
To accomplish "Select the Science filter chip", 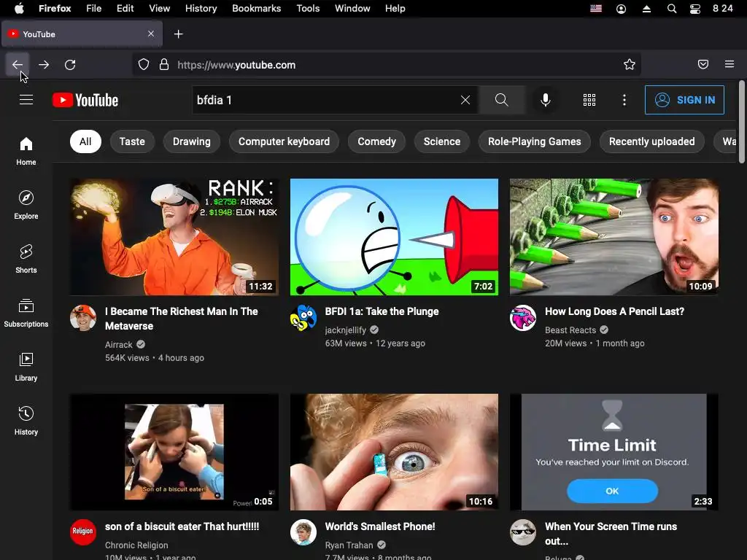I will pos(442,141).
